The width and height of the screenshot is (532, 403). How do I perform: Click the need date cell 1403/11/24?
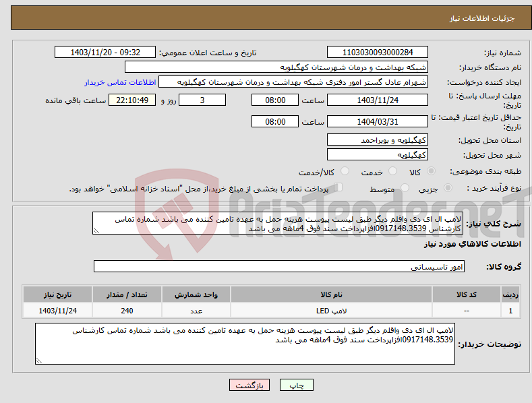tap(58, 311)
